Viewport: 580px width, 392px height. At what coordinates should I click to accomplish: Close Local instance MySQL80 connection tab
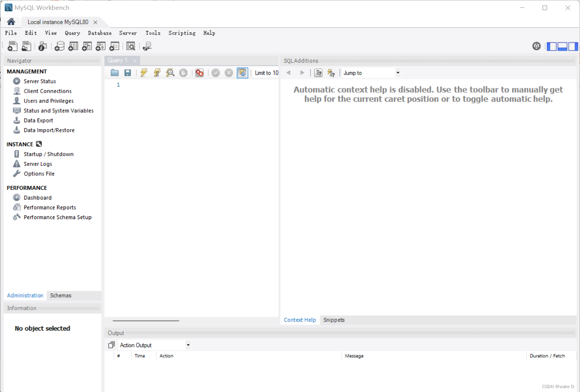95,22
